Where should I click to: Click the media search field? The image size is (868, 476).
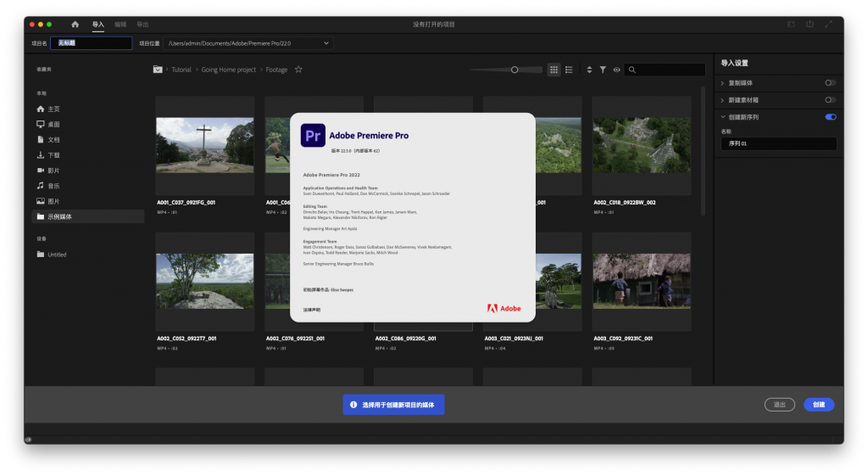point(665,70)
